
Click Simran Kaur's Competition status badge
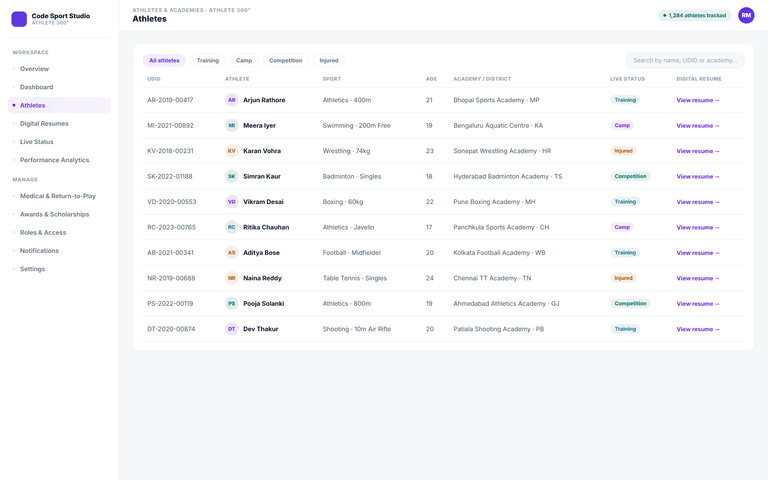point(630,176)
